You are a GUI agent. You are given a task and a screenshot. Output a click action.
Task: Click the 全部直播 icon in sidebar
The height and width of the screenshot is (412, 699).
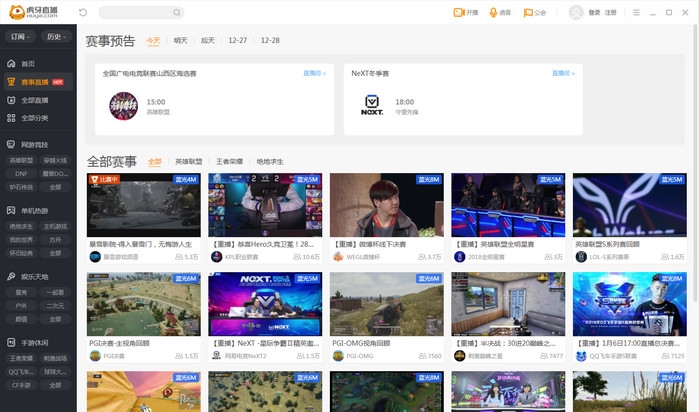pos(11,100)
